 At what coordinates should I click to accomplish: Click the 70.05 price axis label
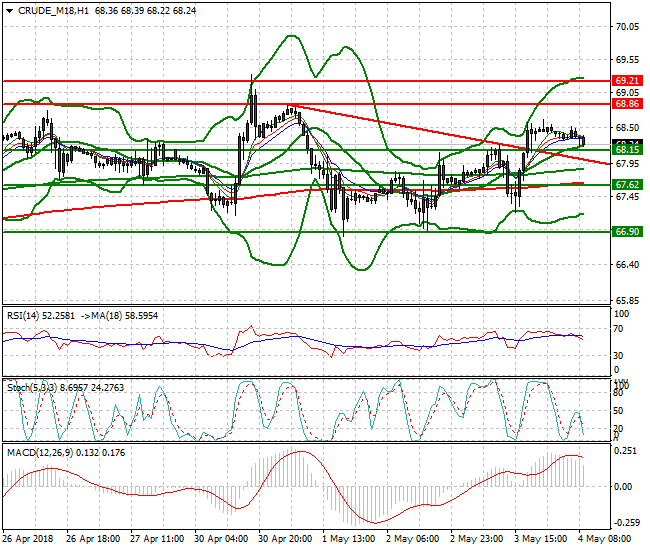pyautogui.click(x=627, y=27)
